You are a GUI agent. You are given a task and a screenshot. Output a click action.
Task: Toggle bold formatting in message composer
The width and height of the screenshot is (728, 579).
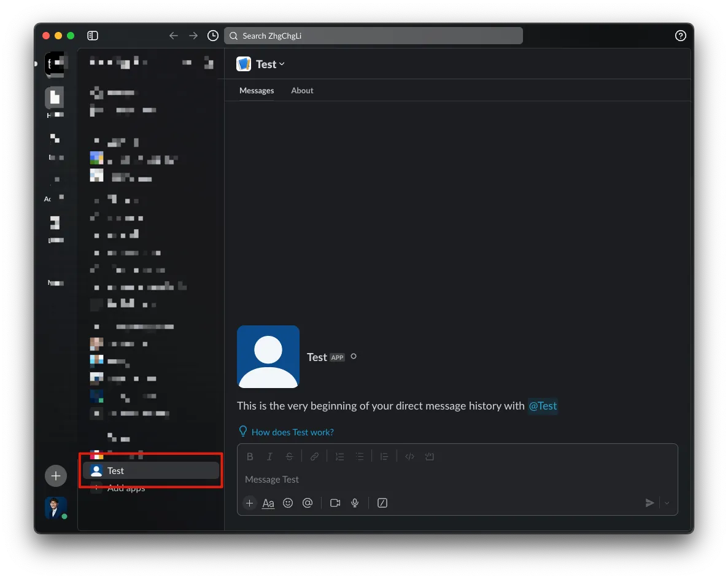pyautogui.click(x=250, y=456)
